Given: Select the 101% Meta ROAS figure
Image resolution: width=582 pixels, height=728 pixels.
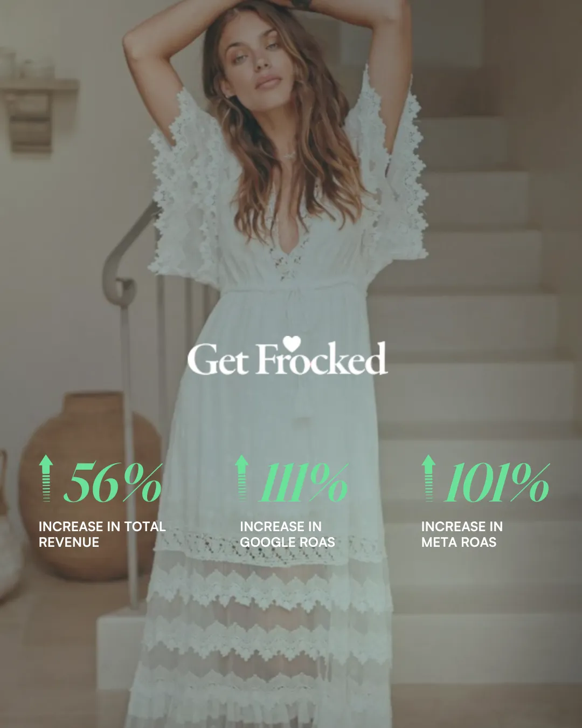Looking at the screenshot, I should coord(497,483).
